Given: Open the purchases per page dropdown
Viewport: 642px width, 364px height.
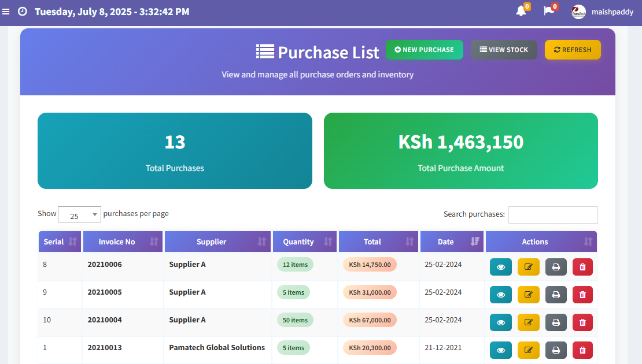Looking at the screenshot, I should tap(79, 215).
